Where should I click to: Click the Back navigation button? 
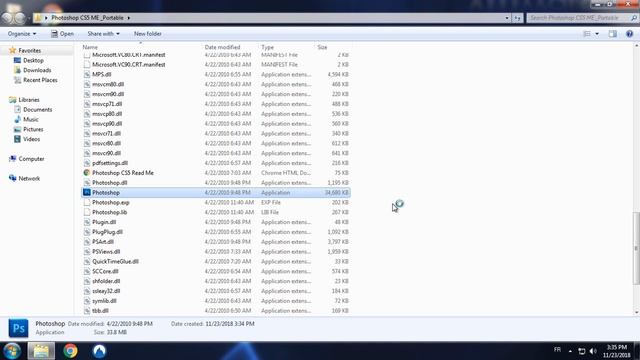point(7,18)
